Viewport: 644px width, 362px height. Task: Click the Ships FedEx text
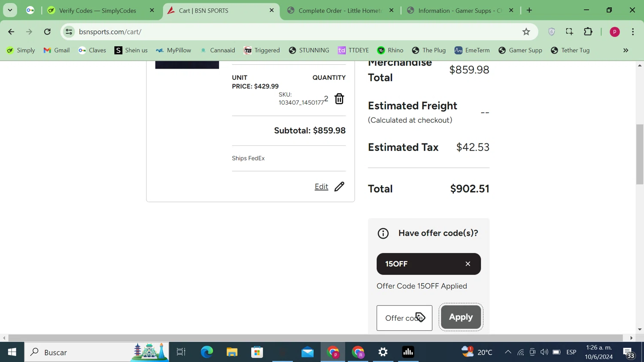[x=248, y=158]
